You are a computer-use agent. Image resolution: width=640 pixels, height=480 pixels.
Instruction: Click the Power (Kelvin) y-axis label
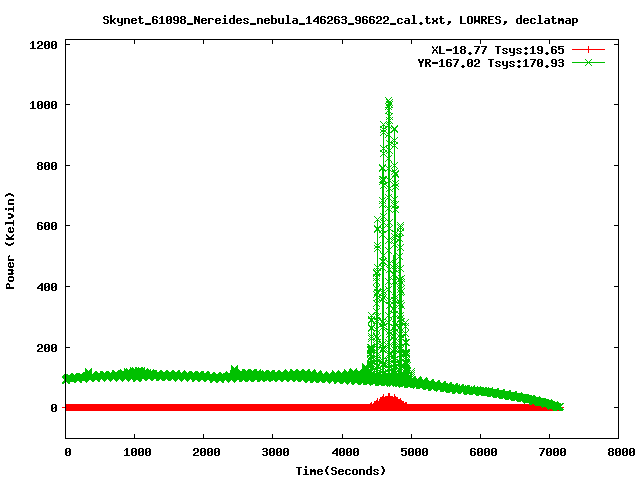point(11,241)
